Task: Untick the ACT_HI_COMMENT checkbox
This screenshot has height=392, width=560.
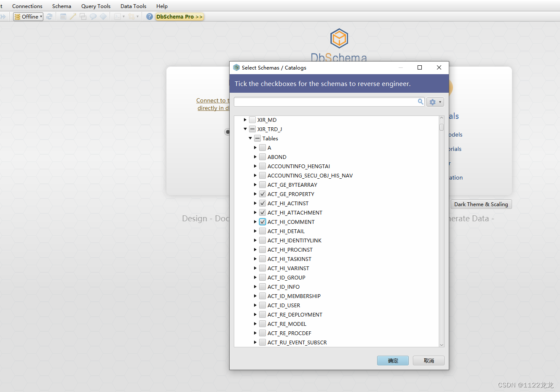Action: [x=263, y=222]
